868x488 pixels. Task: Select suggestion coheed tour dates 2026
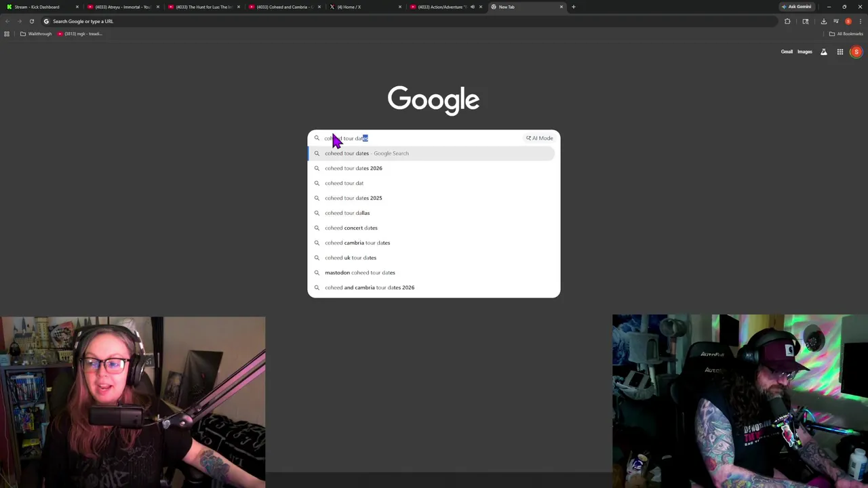(432, 168)
